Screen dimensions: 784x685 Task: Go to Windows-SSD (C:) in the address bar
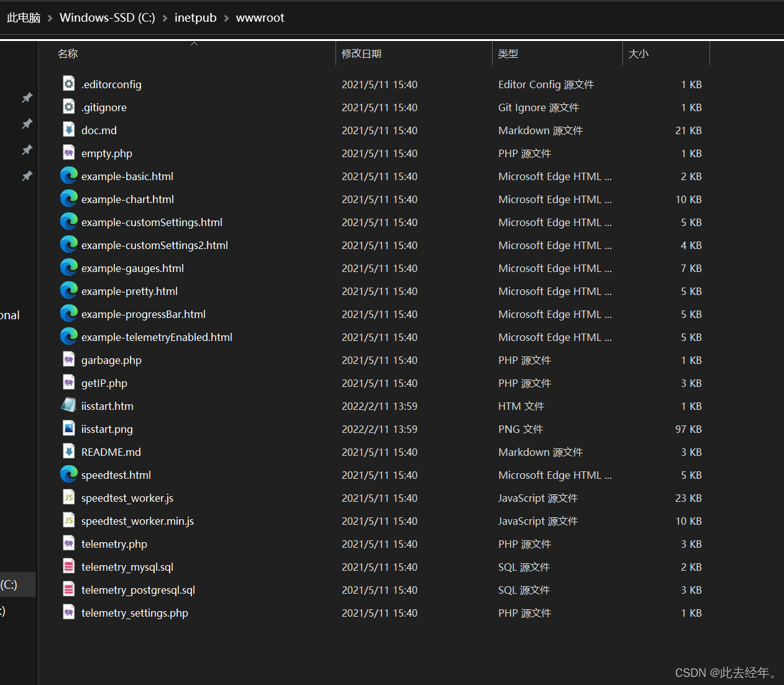pos(107,18)
